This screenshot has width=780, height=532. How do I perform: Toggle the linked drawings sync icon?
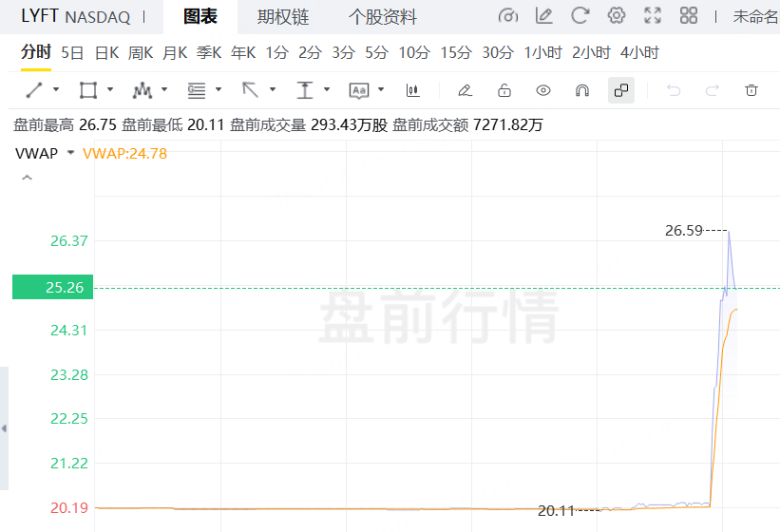(x=621, y=90)
